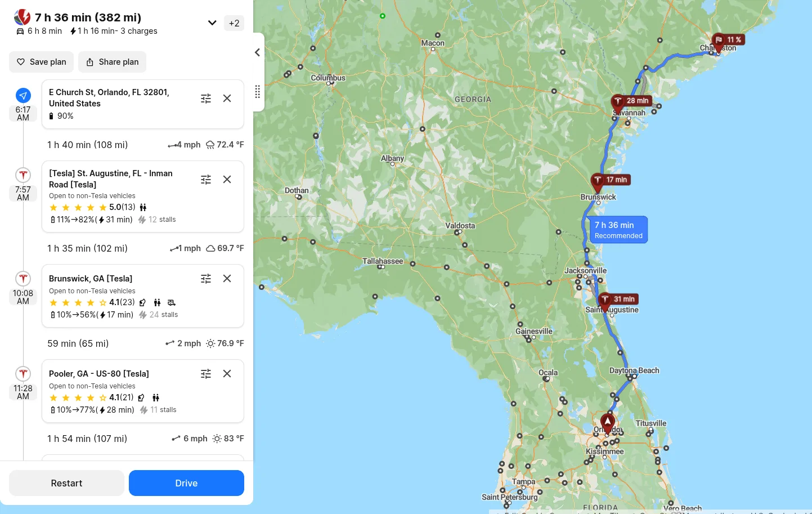The image size is (812, 514).
Task: Remove the Brunswick GA Tesla stop
Action: (227, 279)
